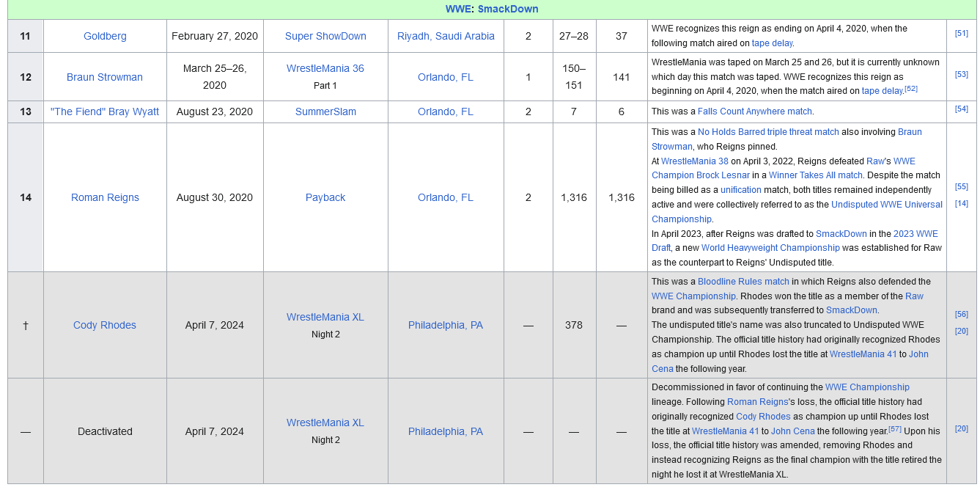980x501 pixels.
Task: Jump to citation [55]
Action: pyautogui.click(x=962, y=187)
